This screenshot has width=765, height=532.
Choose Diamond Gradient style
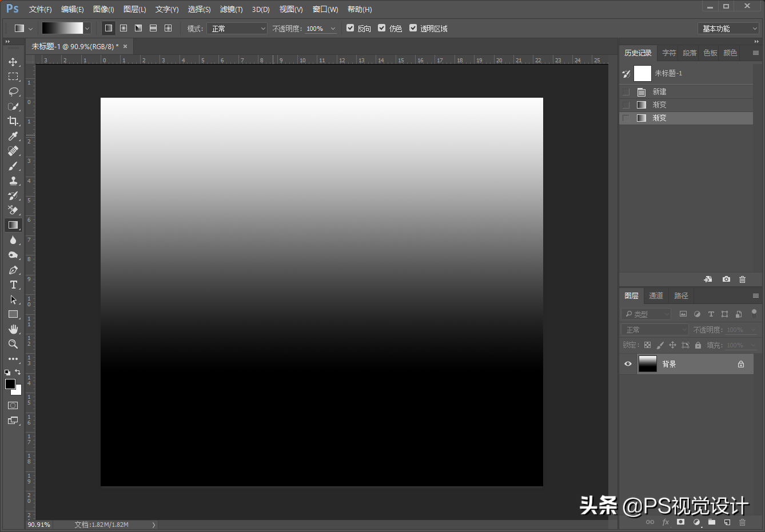coord(168,28)
